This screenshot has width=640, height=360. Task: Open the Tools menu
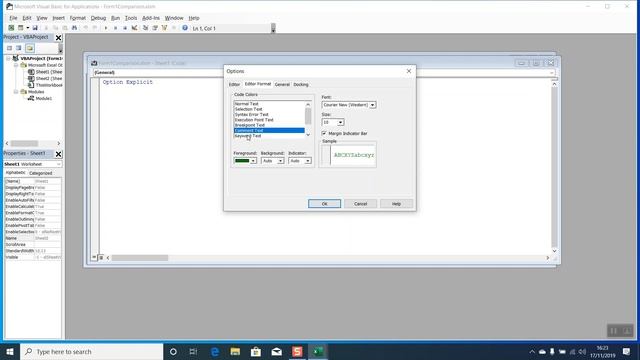(x=131, y=18)
